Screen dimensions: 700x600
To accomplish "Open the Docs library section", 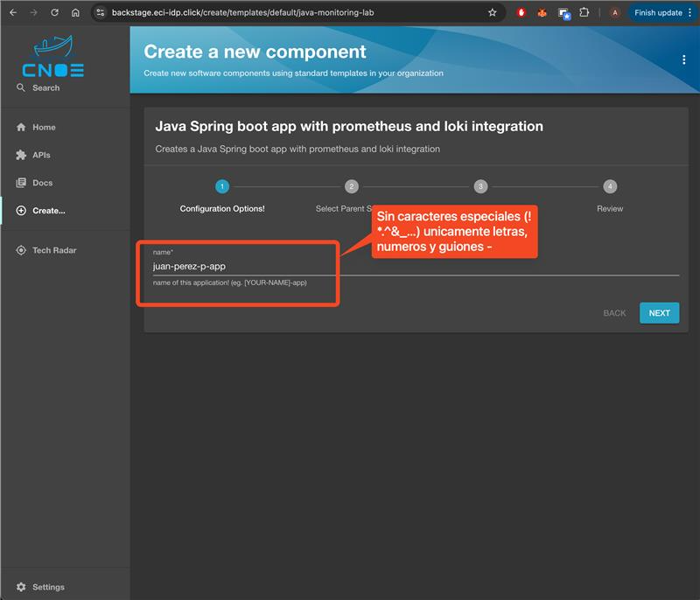I will point(42,183).
